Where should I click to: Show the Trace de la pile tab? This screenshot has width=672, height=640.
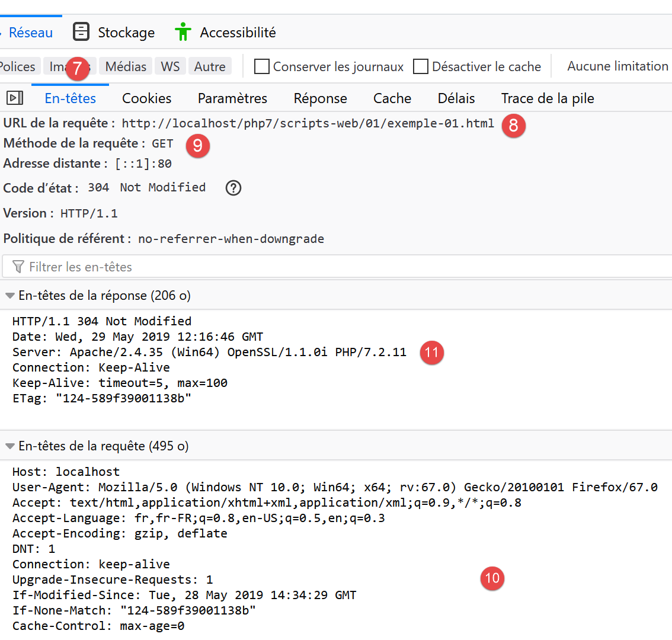click(x=547, y=98)
